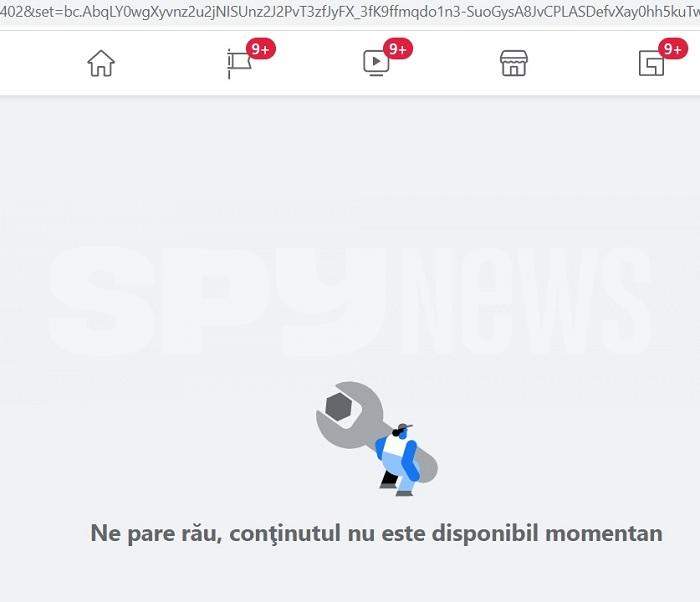Go to the Facebook Home feed icon
The image size is (700, 602).
(x=101, y=63)
